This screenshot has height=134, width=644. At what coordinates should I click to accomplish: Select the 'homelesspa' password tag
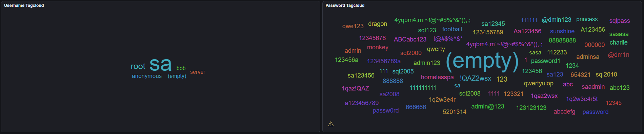[x=437, y=78]
